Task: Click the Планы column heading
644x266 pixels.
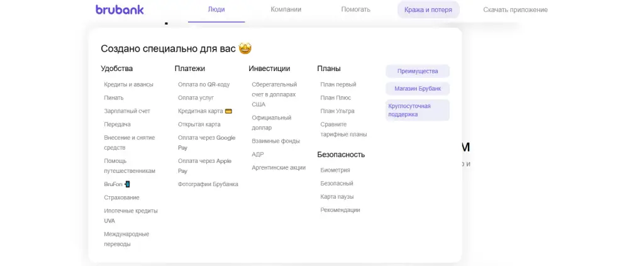Action: tap(328, 69)
